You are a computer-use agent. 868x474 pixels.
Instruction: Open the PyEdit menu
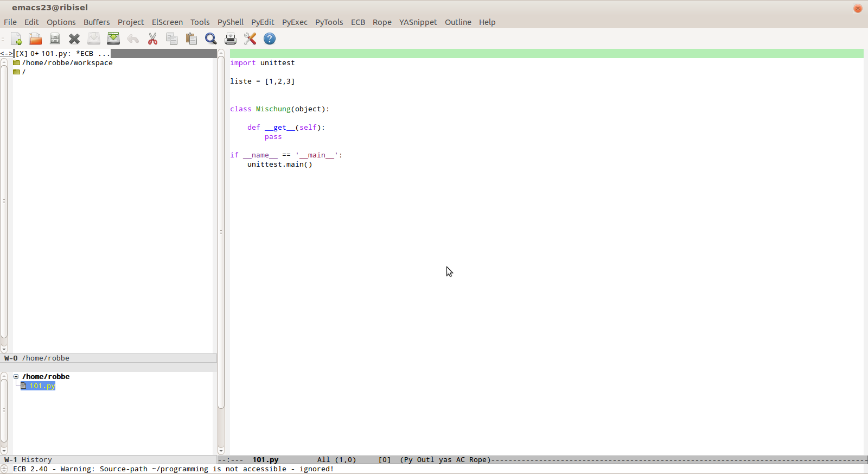click(x=263, y=22)
